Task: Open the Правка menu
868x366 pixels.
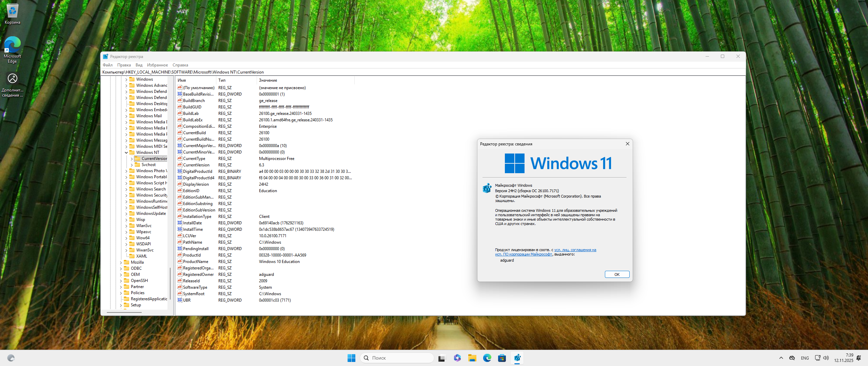Action: [x=124, y=65]
